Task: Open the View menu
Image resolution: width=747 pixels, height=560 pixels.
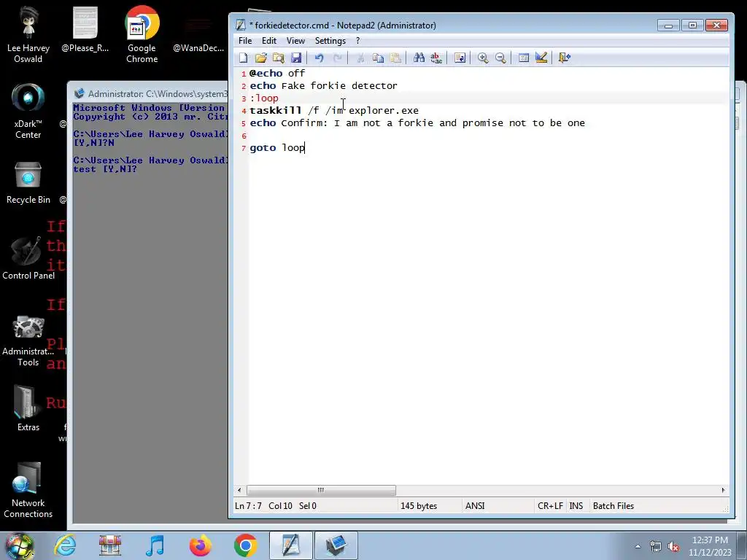Action: [295, 41]
